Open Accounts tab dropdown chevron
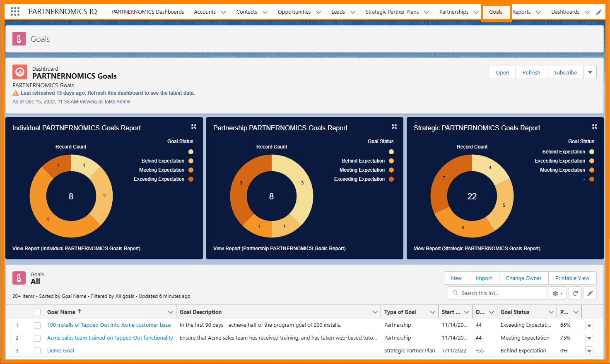 [224, 12]
